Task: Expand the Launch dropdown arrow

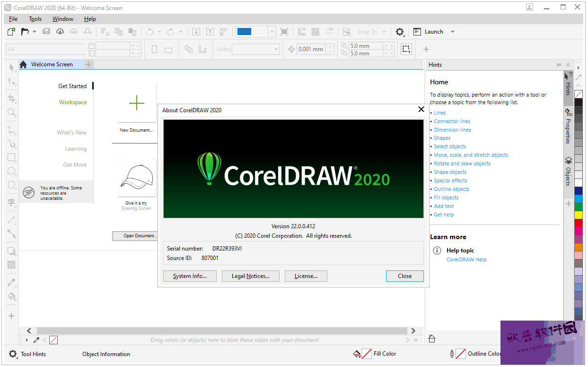Action: coord(453,32)
